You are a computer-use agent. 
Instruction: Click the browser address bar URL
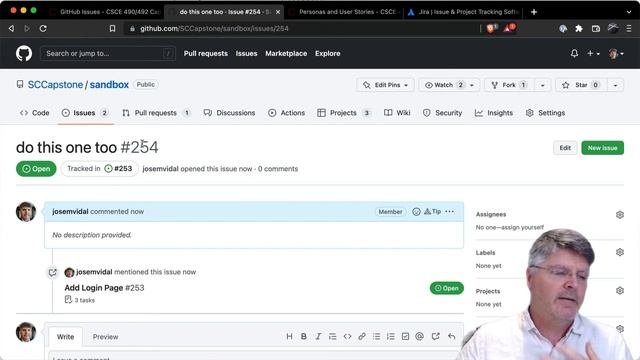[214, 29]
